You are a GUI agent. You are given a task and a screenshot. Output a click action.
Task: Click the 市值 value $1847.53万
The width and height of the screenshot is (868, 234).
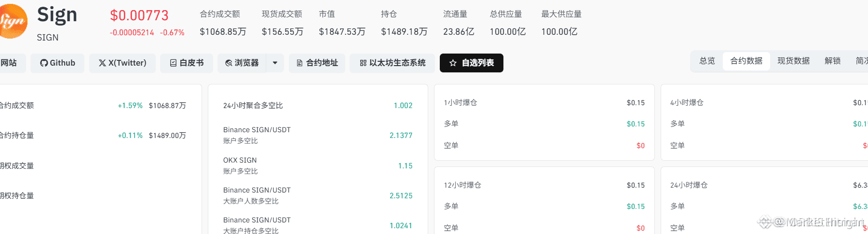click(342, 32)
